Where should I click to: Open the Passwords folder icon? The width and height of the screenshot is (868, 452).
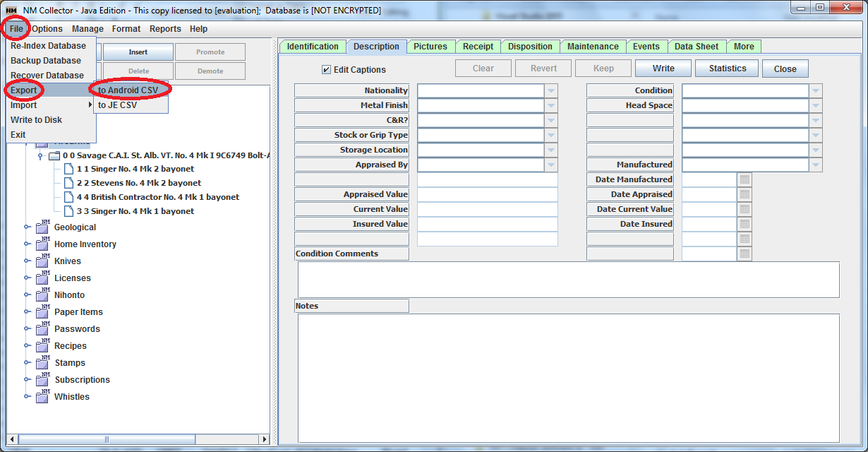click(42, 328)
